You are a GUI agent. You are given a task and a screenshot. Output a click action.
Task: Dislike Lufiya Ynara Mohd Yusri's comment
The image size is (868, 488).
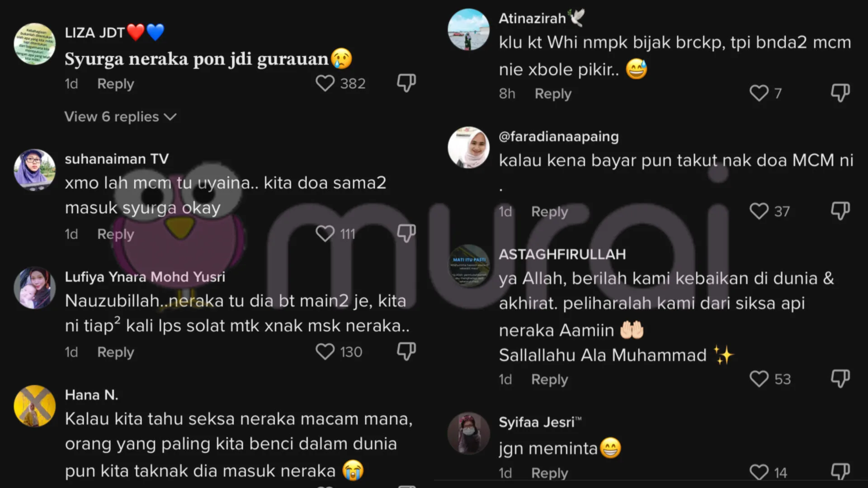point(406,352)
